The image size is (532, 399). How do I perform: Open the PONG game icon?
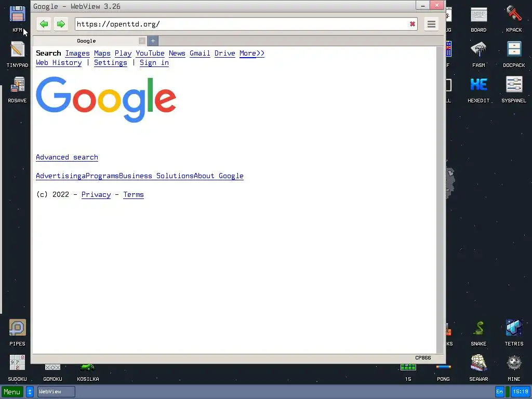[x=444, y=373]
